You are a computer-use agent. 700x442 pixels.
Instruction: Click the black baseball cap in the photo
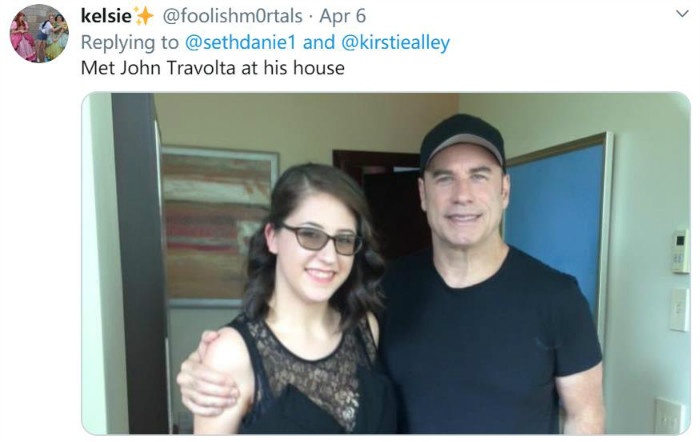[462, 142]
